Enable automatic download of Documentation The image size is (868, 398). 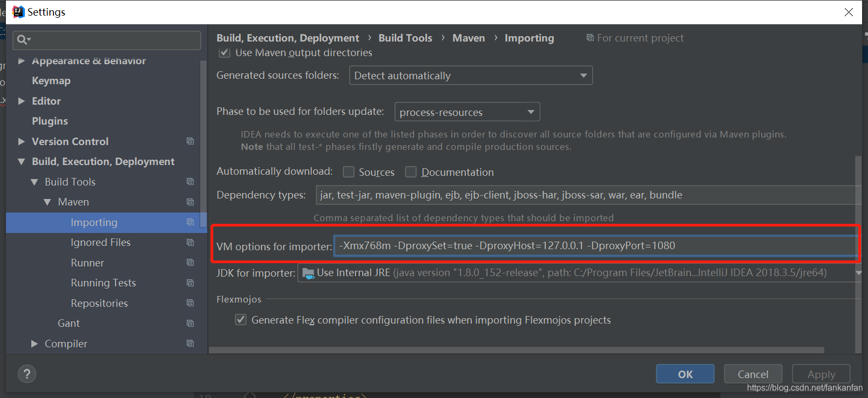click(x=411, y=172)
